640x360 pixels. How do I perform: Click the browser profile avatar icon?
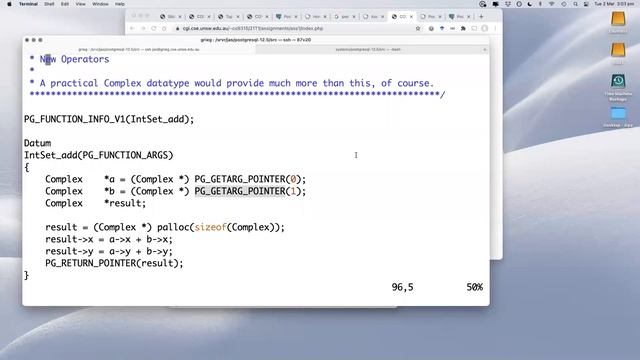[484, 29]
